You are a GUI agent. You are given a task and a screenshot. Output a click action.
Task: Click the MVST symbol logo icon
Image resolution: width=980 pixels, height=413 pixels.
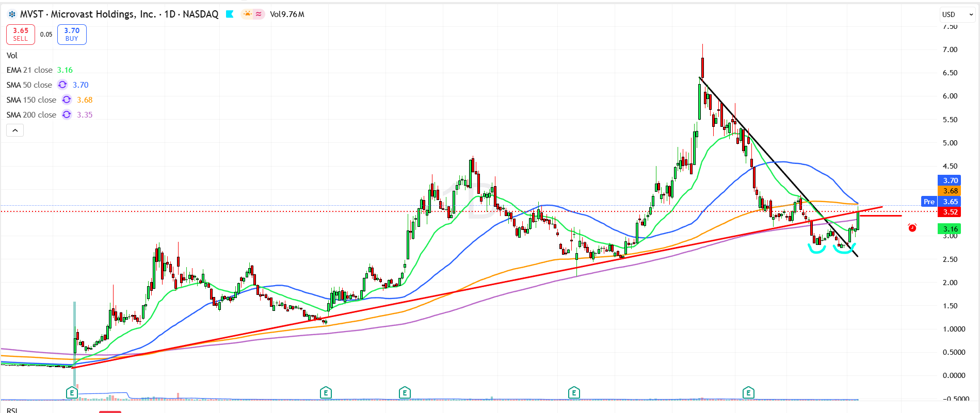[x=12, y=14]
